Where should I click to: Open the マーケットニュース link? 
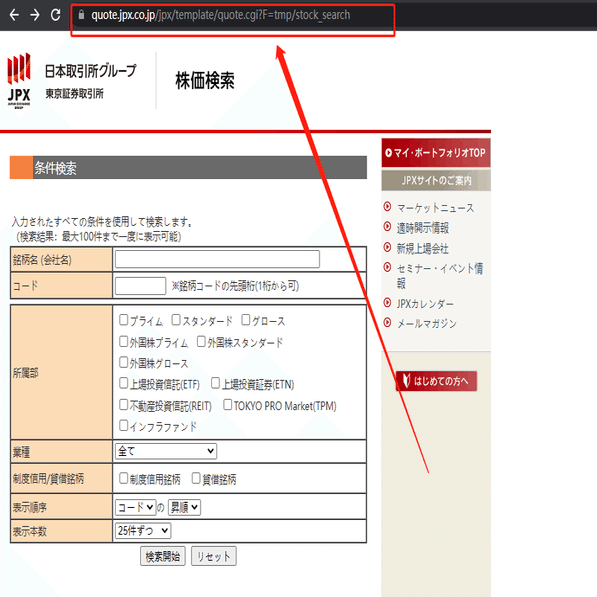pyautogui.click(x=436, y=208)
